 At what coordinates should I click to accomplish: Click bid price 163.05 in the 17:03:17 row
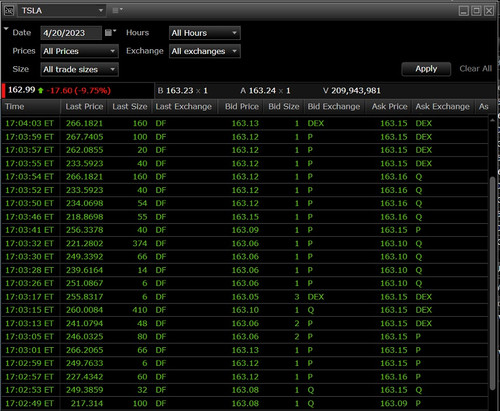click(x=245, y=297)
